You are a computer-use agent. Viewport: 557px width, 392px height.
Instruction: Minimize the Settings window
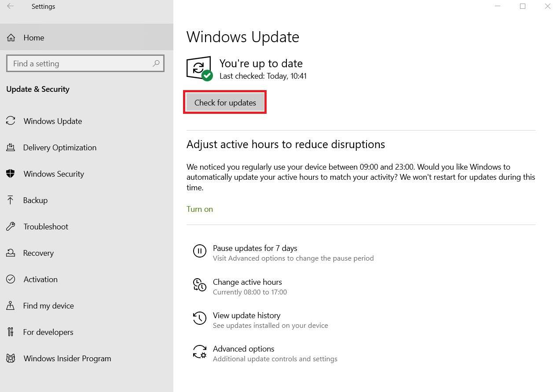(x=498, y=6)
